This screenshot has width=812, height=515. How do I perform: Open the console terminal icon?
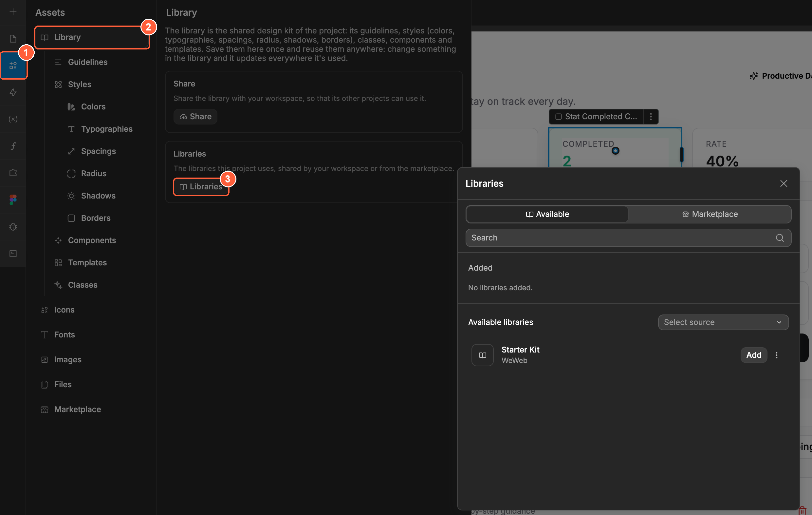[x=13, y=254]
